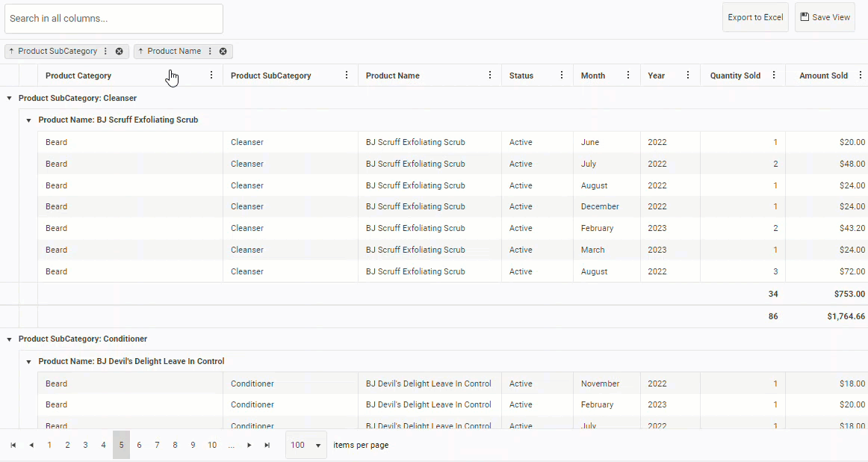Viewport: 868px width, 462px height.
Task: Click the Save View button
Action: (825, 17)
